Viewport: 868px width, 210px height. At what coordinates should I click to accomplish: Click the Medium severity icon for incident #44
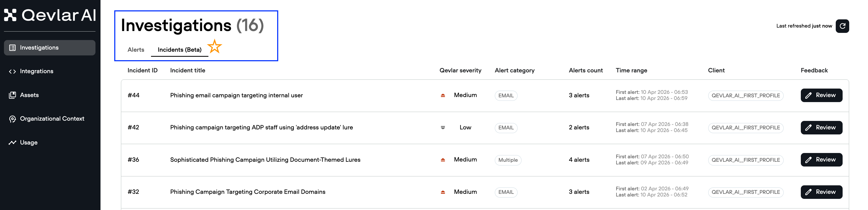(x=442, y=95)
